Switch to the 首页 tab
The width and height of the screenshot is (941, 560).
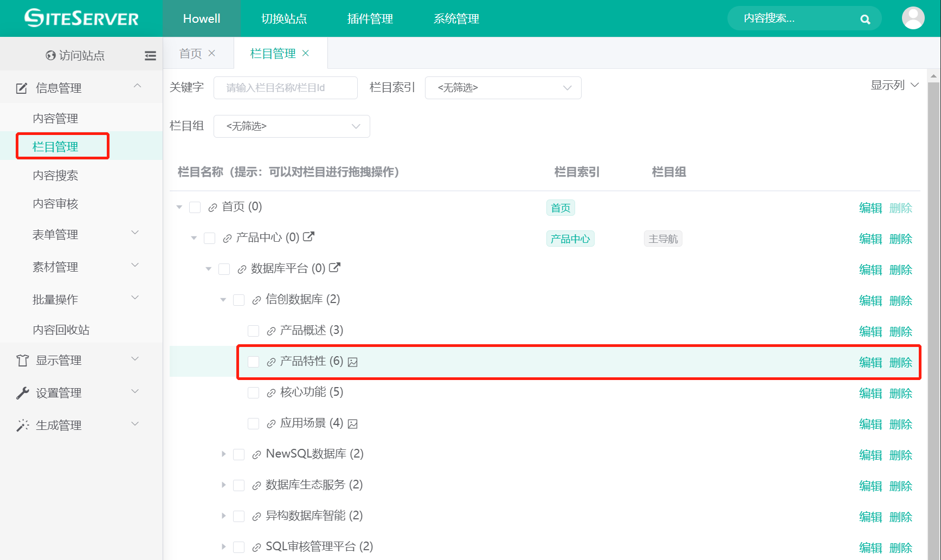click(x=191, y=53)
